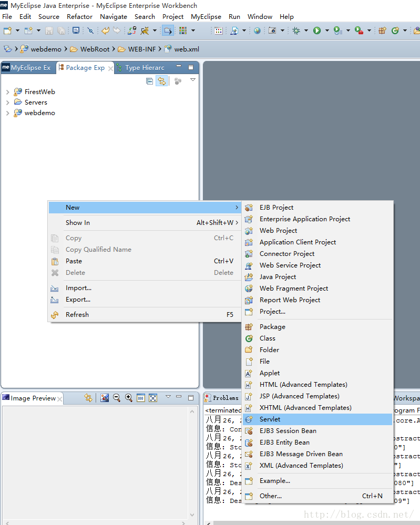
Task: Expand the Servers folder node
Action: point(8,102)
